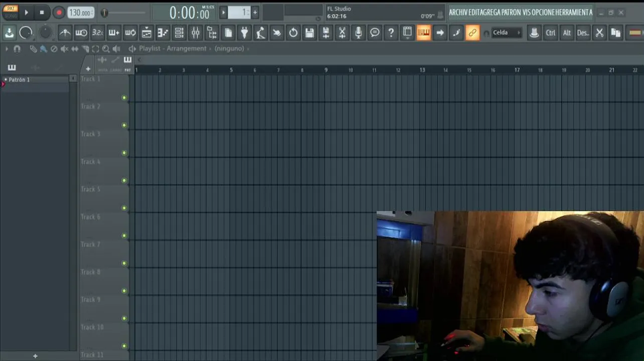Toggle the orange typing keyboard to piano button

point(423,33)
